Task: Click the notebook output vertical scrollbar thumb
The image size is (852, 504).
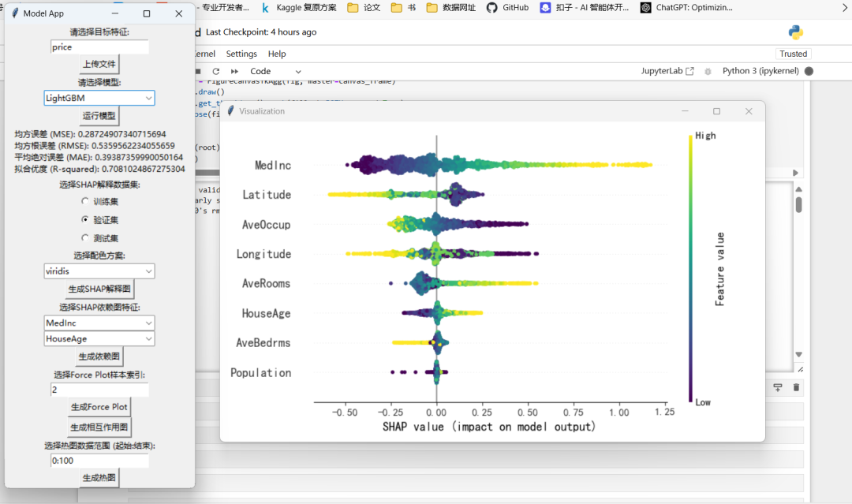Action: 798,204
